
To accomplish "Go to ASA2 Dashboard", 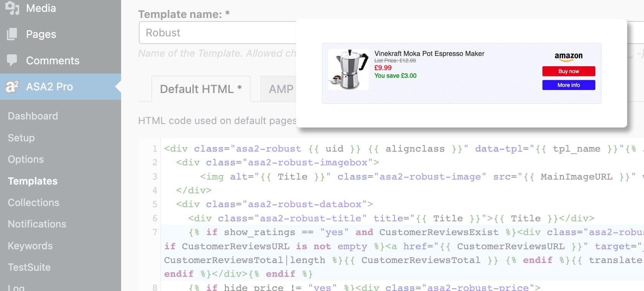I will pos(33,116).
